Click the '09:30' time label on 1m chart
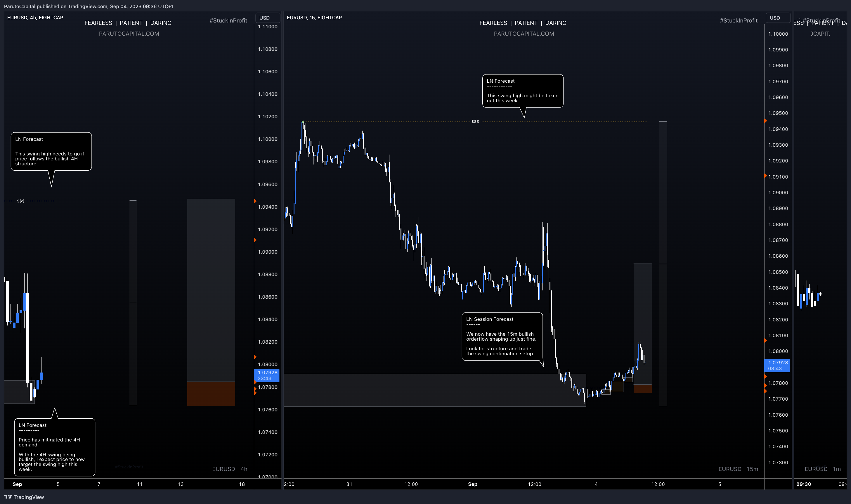 pos(803,484)
